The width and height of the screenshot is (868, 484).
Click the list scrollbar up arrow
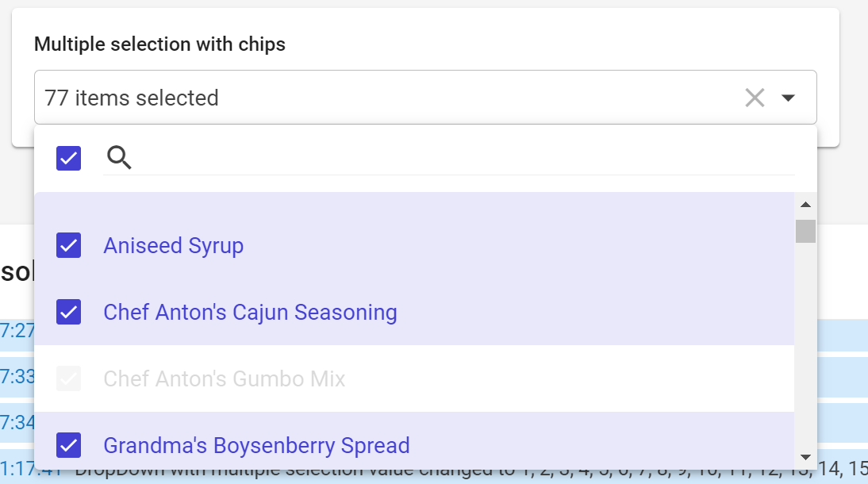point(805,205)
